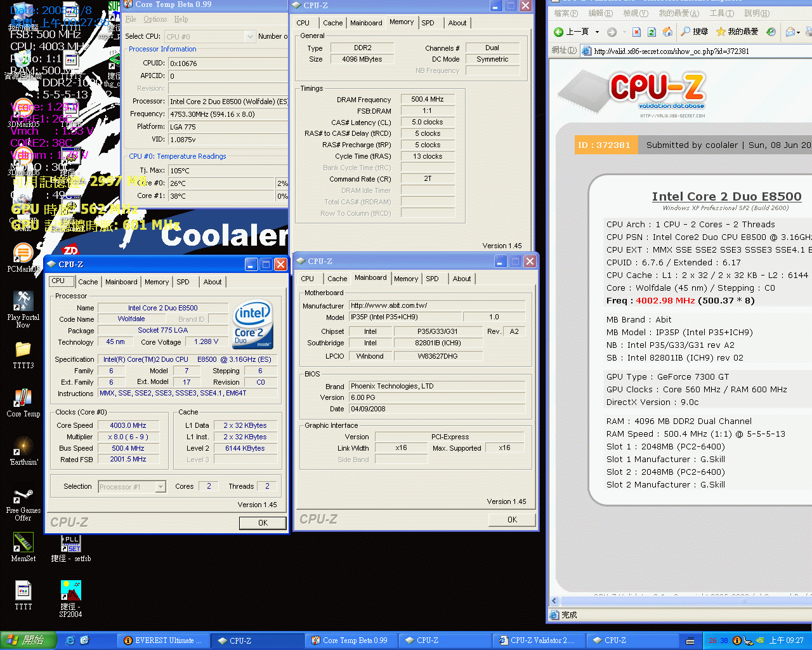Click the DRAM Frequency 500.4 MHz value

click(428, 99)
